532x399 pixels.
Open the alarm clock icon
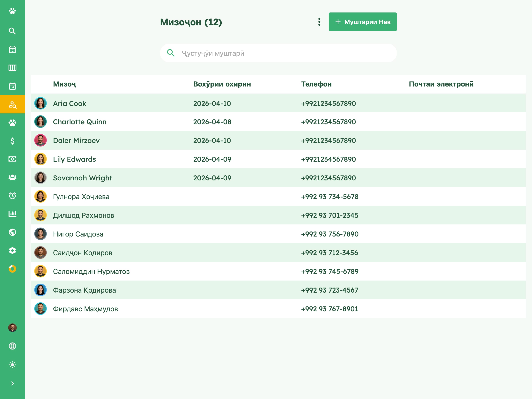12,196
